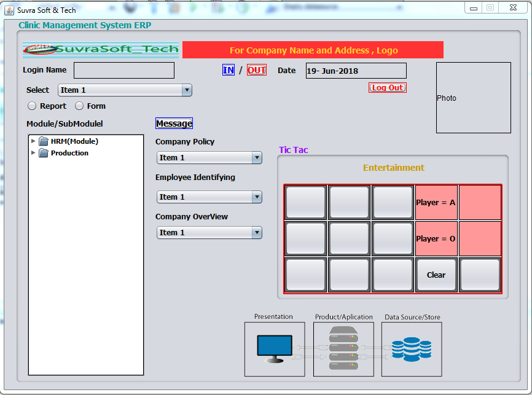Image resolution: width=532 pixels, height=395 pixels.
Task: Click the SuvraSoft_Tech logo banner
Action: [101, 50]
